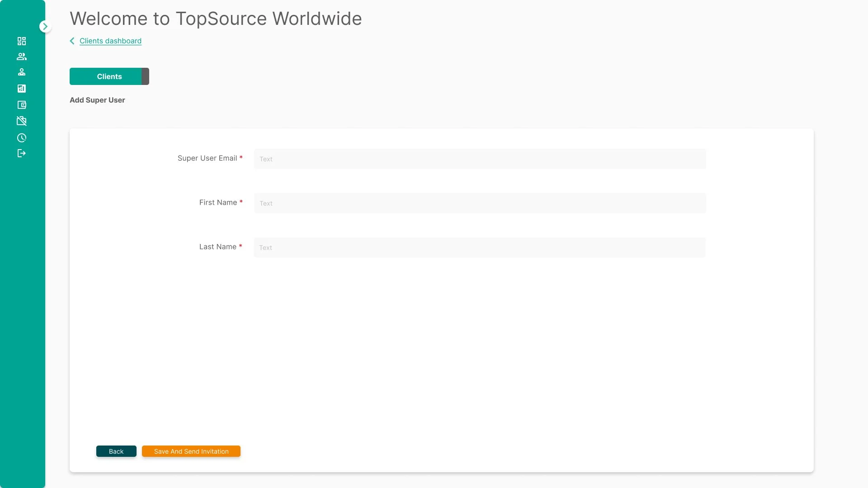Focus the Super User Email field
868x488 pixels.
[x=479, y=159]
